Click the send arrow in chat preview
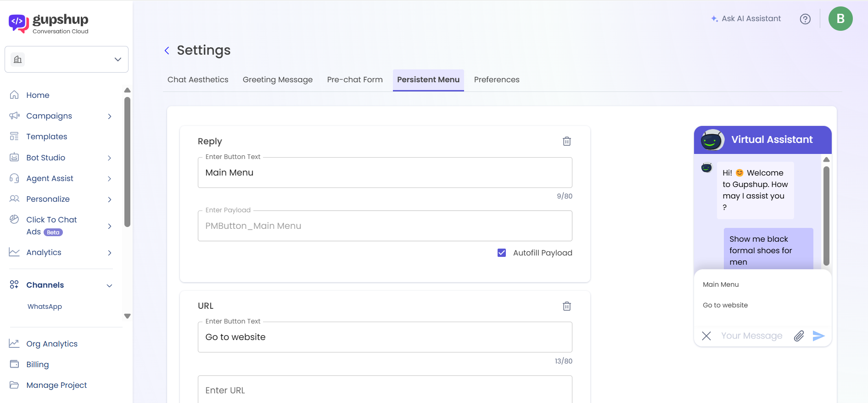The width and height of the screenshot is (868, 403). [819, 336]
